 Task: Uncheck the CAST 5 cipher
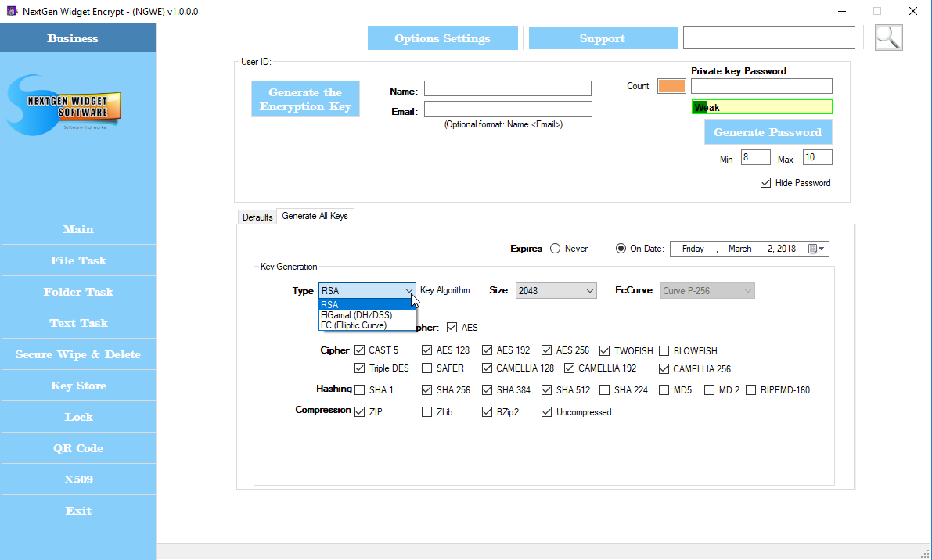[x=360, y=350]
